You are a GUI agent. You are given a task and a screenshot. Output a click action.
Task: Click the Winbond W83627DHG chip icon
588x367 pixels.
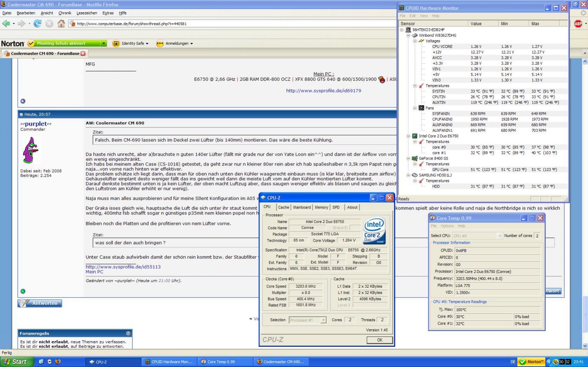tap(415, 35)
